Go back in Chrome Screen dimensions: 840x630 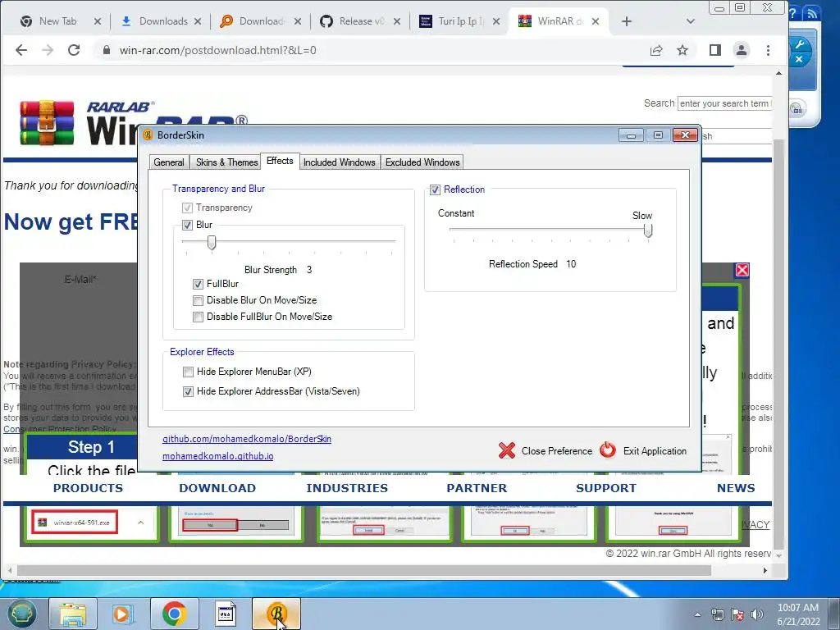tap(21, 50)
